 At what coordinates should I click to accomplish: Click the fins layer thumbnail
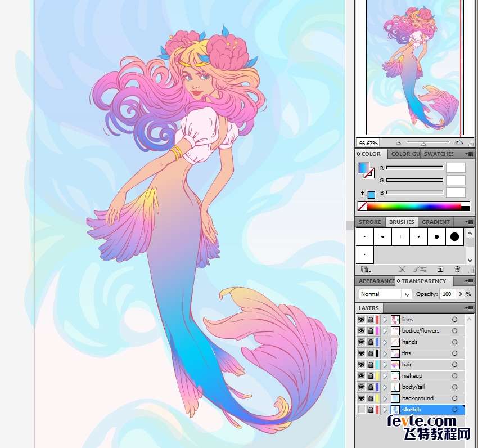[x=395, y=353]
